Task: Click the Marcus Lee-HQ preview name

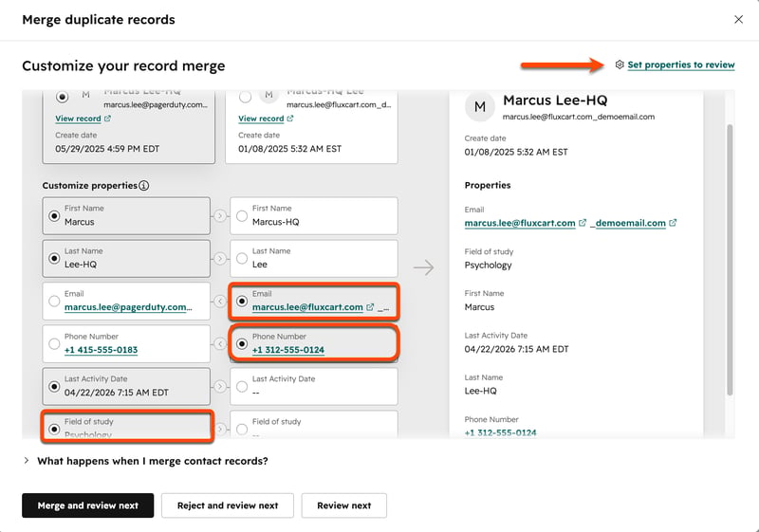Action: pyautogui.click(x=555, y=101)
